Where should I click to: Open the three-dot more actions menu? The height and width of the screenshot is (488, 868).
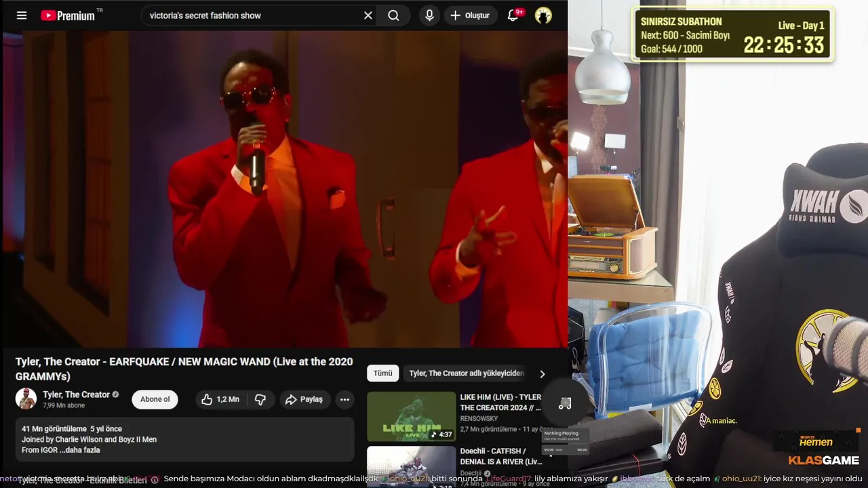click(x=344, y=399)
